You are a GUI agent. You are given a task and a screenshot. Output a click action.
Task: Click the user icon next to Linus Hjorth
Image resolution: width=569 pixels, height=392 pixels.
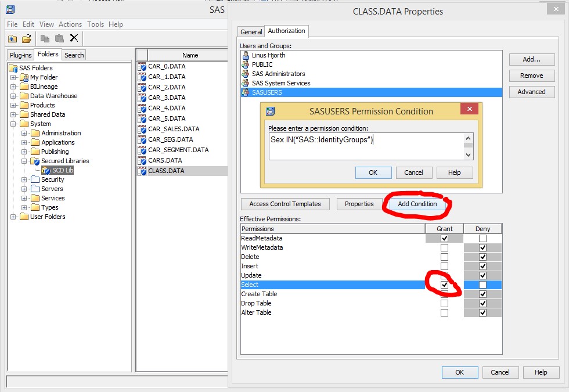click(246, 55)
